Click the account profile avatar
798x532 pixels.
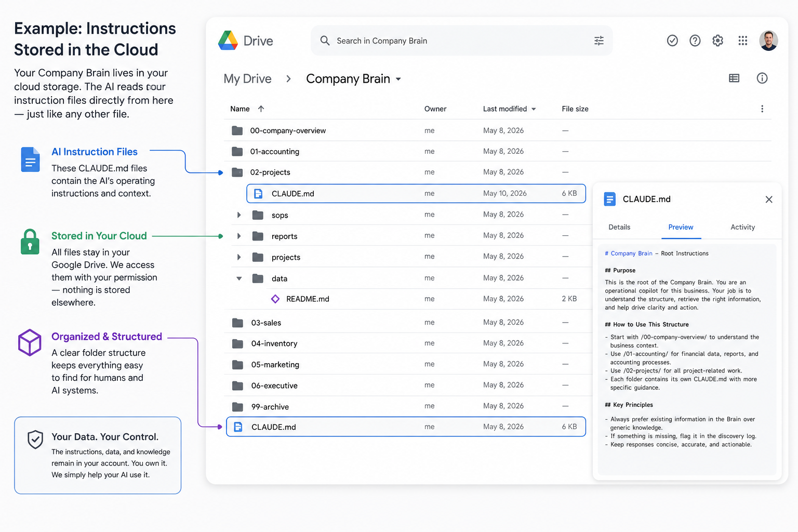(768, 41)
